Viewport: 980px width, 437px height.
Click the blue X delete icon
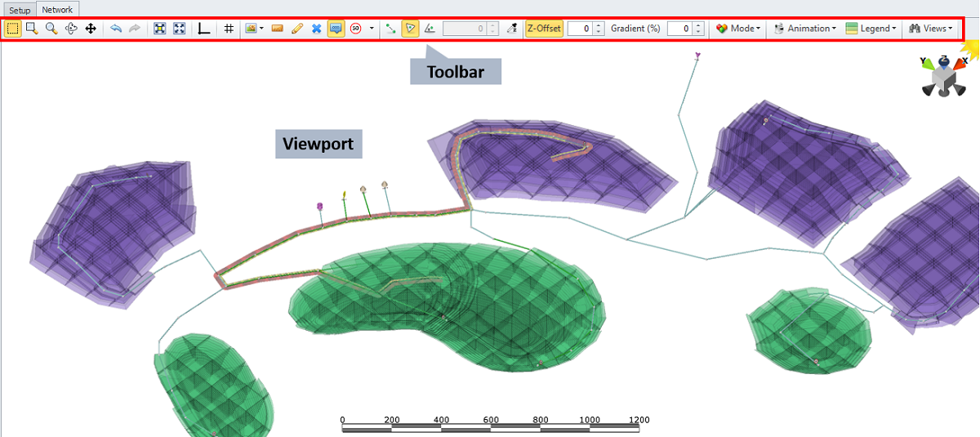[316, 29]
